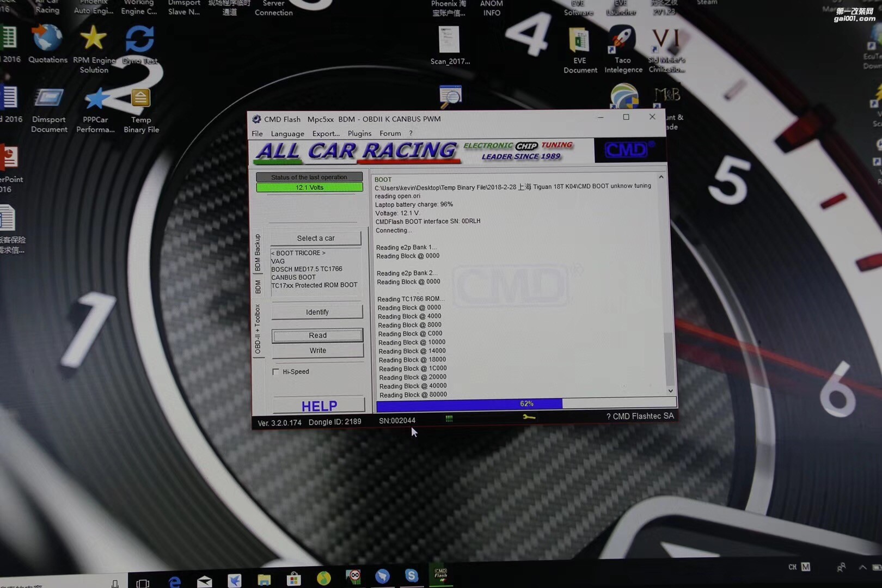Open the Temp Binary File folder
Viewport: 882px width, 588px height.
(141, 111)
